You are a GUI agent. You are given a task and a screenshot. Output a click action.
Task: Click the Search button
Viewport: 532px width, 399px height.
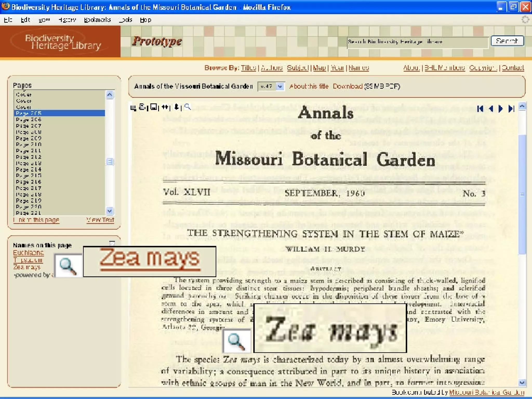tap(507, 41)
